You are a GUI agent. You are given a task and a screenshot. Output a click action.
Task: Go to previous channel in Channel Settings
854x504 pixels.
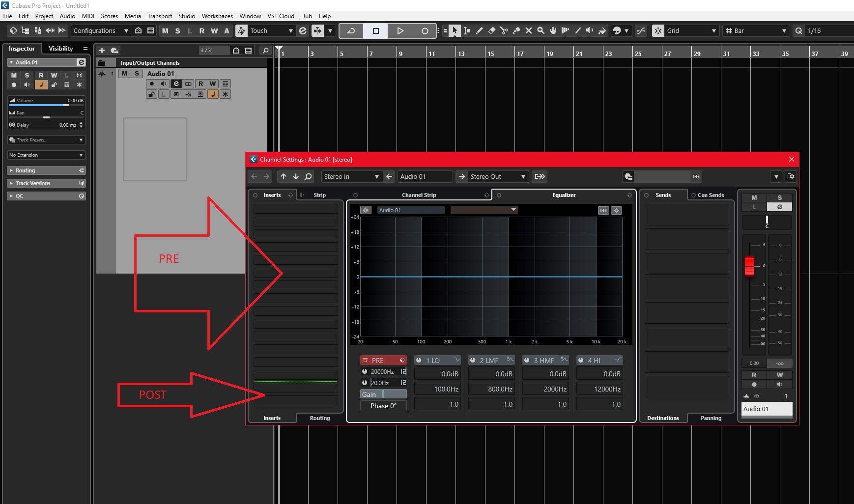[284, 176]
